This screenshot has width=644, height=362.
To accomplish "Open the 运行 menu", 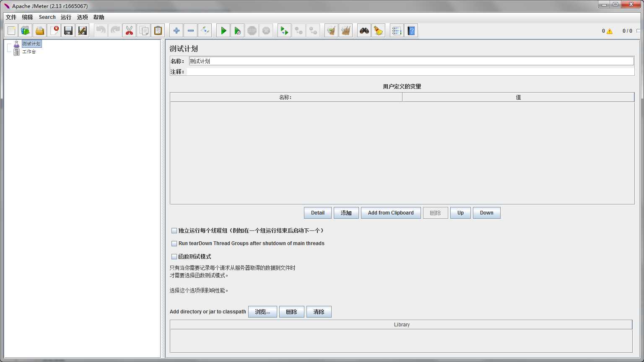I will (66, 17).
